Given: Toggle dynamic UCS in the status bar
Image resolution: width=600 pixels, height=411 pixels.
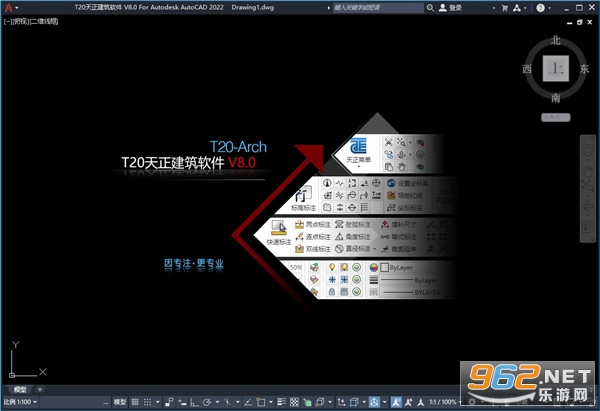Looking at the screenshot, I should coord(341,402).
